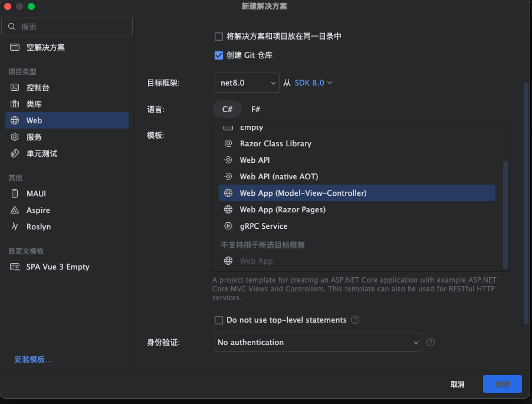532x404 pixels.
Task: Click the gRPC Service template icon
Action: (228, 226)
